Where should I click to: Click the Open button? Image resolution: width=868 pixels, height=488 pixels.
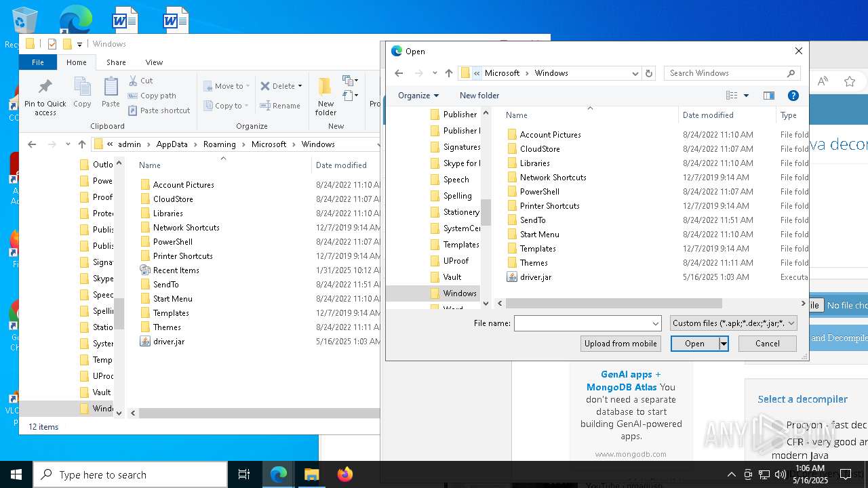[694, 344]
